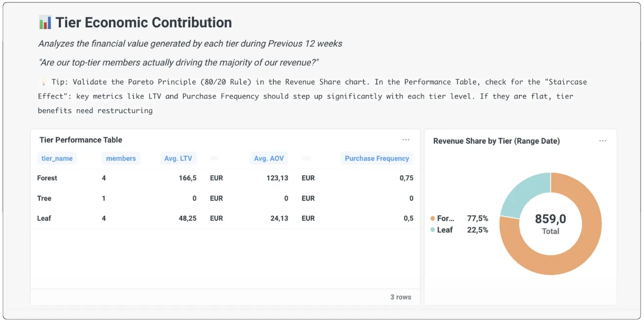Click the 3 rows count footer
The width and height of the screenshot is (644, 322).
401,297
